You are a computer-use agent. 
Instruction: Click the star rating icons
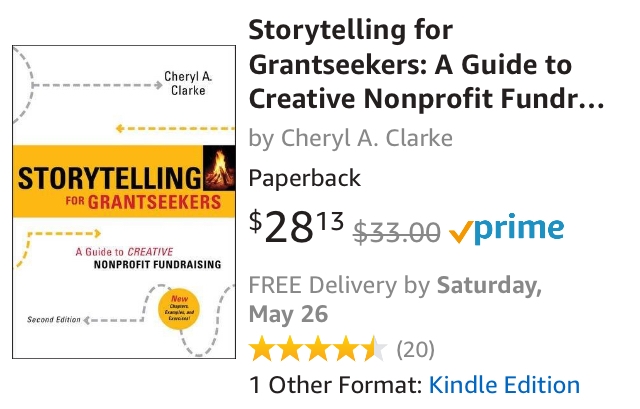click(317, 349)
